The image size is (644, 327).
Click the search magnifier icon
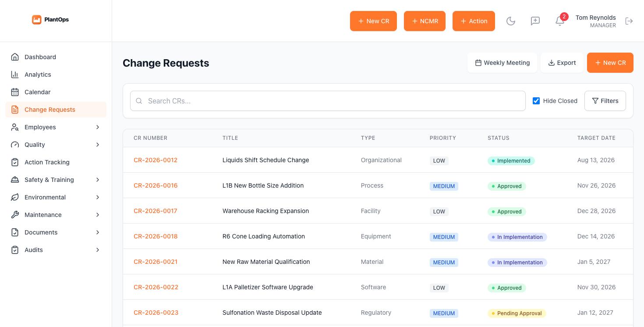tap(139, 101)
